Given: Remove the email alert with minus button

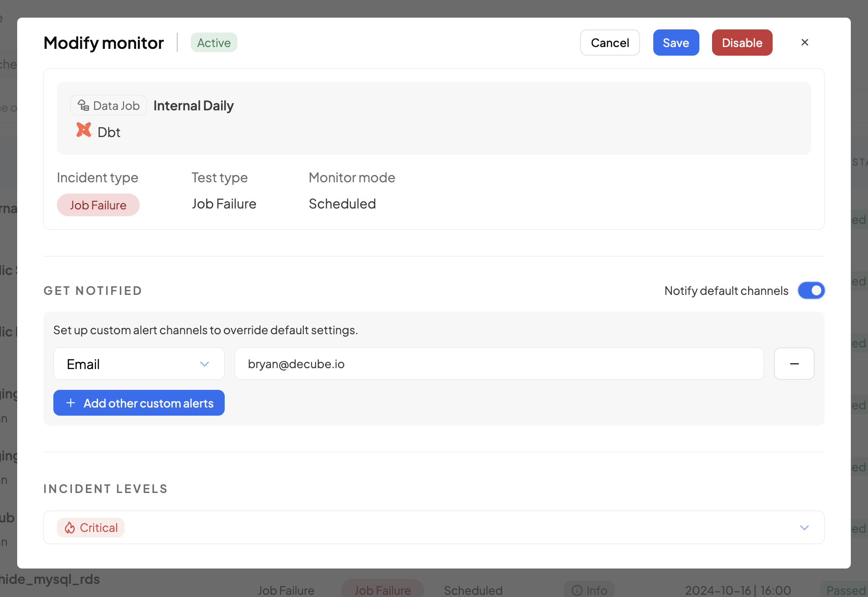Looking at the screenshot, I should [794, 364].
